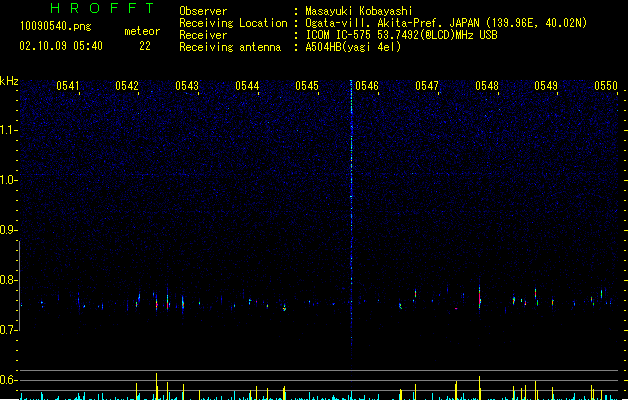Image resolution: width=629 pixels, height=400 pixels.
Task: Click the 0546 time marker
Action: click(367, 86)
